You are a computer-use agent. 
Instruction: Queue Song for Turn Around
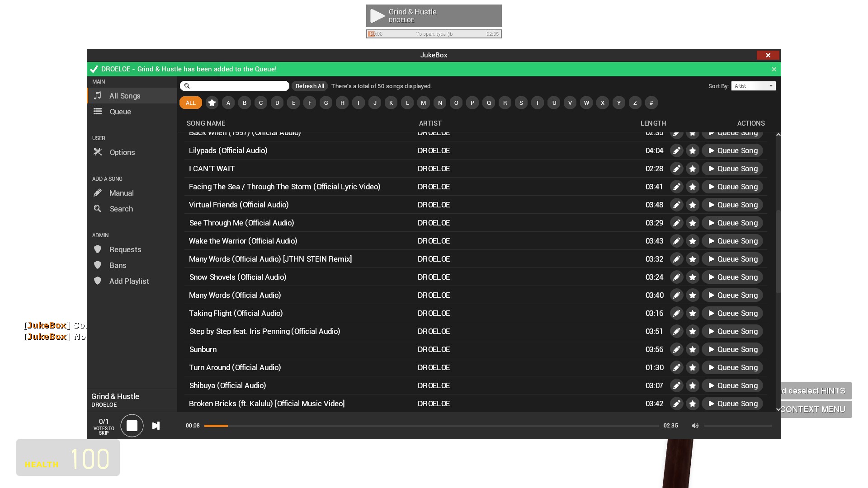coord(732,367)
